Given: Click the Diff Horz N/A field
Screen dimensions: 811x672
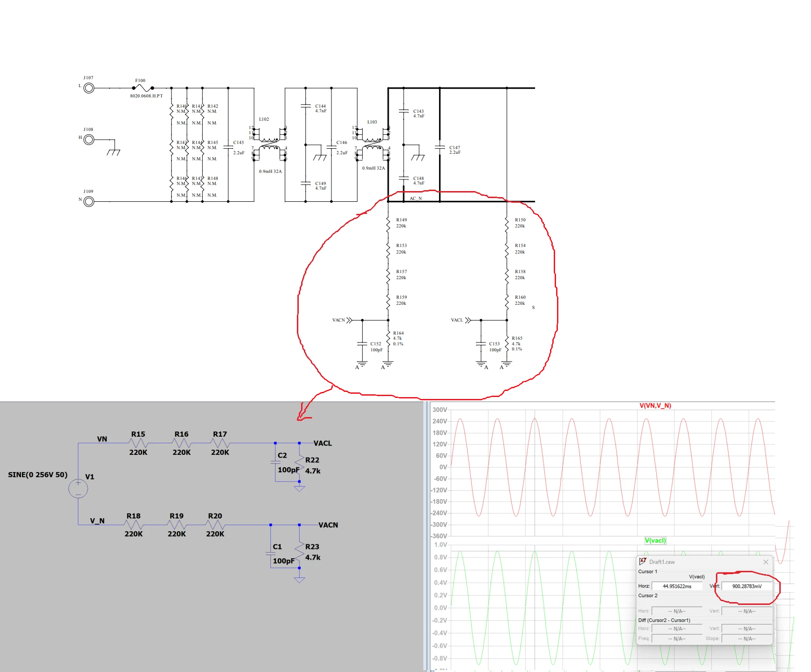Looking at the screenshot, I should pos(677,629).
